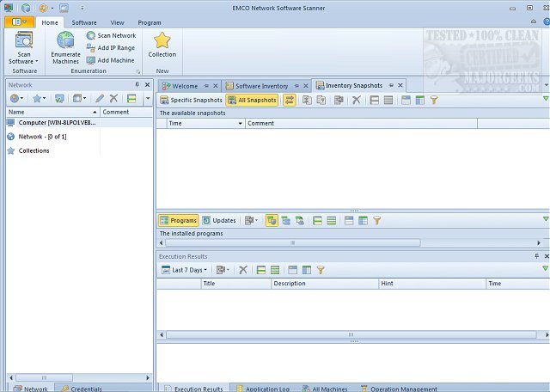Switch to the Welcome document tab
The width and height of the screenshot is (550, 392).
[x=185, y=86]
